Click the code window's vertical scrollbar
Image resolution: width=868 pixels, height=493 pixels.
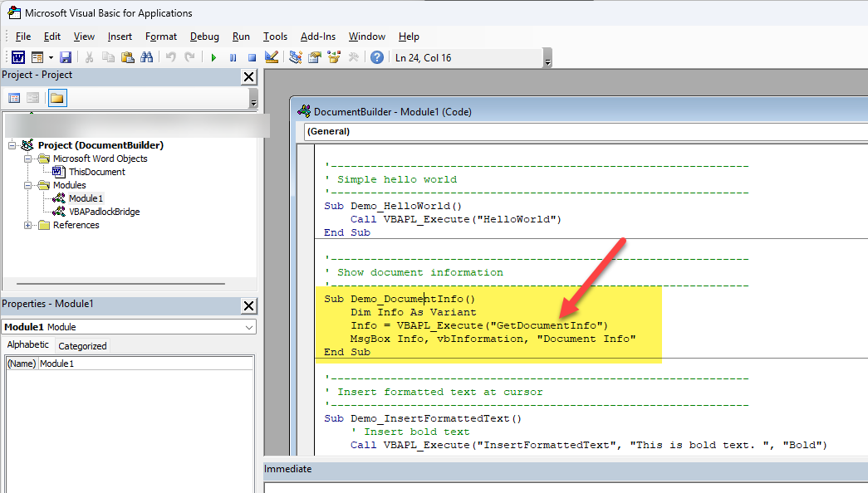[x=862, y=290]
